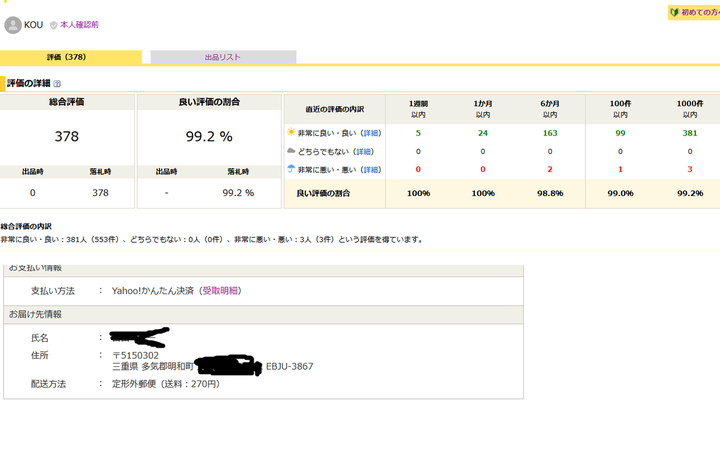Click the 本人確認前 shield icon

(53, 25)
